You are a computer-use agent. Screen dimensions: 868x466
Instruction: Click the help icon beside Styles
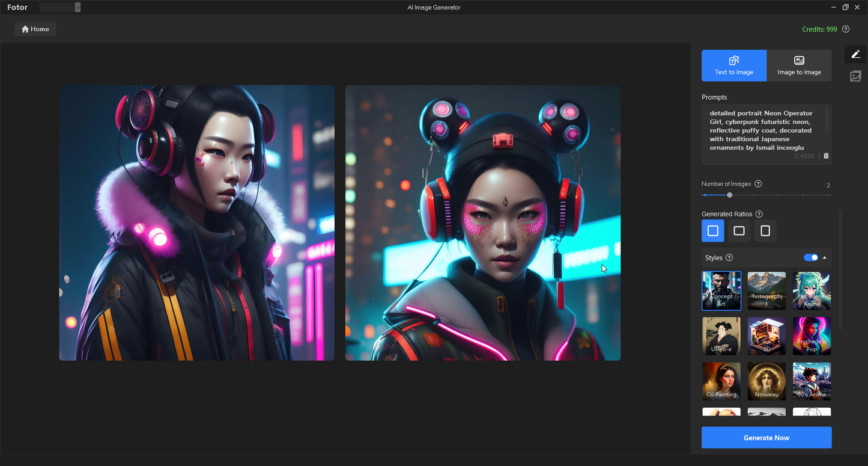pyautogui.click(x=729, y=258)
